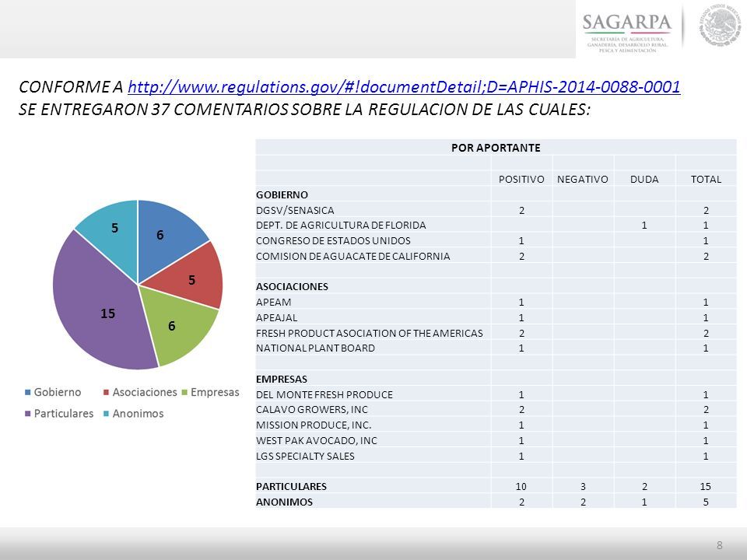Click the POSITIVO column header

pyautogui.click(x=521, y=179)
